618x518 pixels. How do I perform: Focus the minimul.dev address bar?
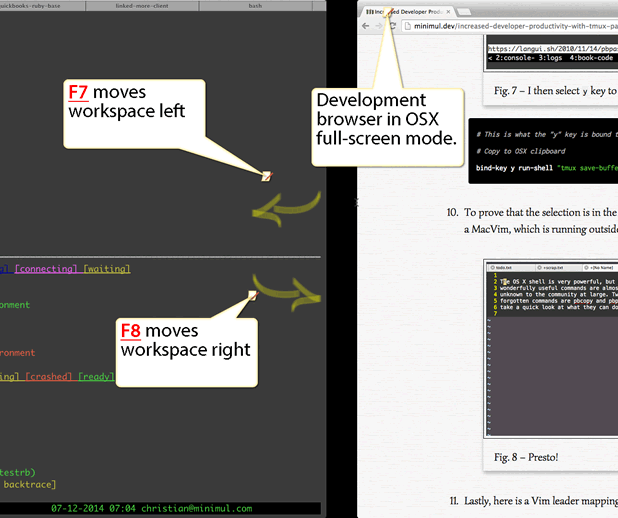pos(512,26)
